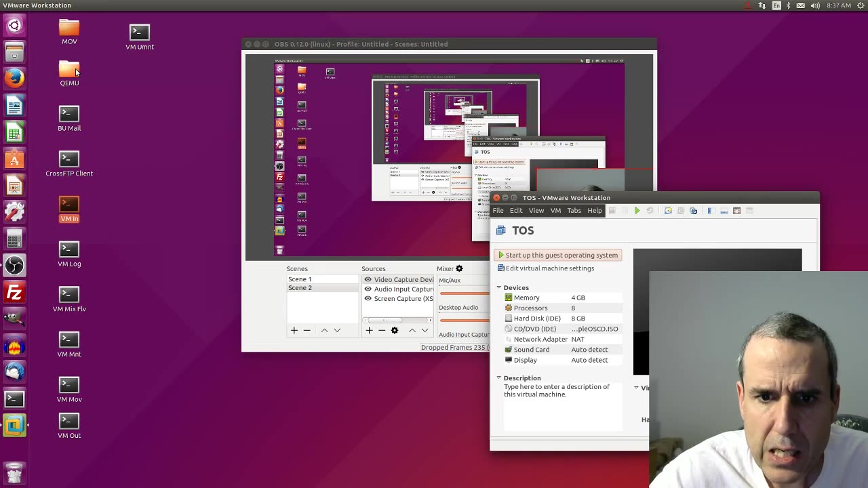Screen dimensions: 868x488
Task: Select the VM Umnt desktop shortcut
Action: (140, 37)
